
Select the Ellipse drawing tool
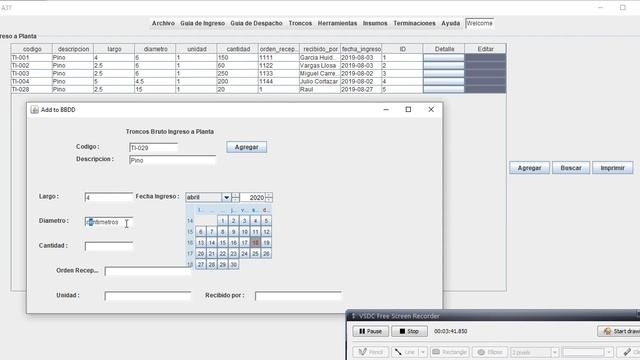[x=490, y=352]
